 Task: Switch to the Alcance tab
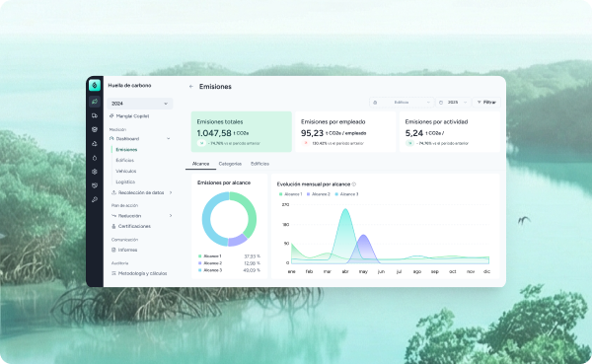(200, 164)
